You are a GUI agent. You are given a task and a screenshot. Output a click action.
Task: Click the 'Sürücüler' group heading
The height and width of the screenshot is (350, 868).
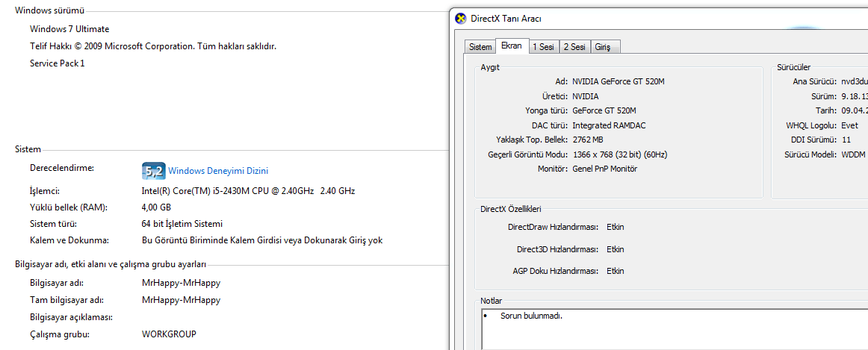[x=793, y=67]
